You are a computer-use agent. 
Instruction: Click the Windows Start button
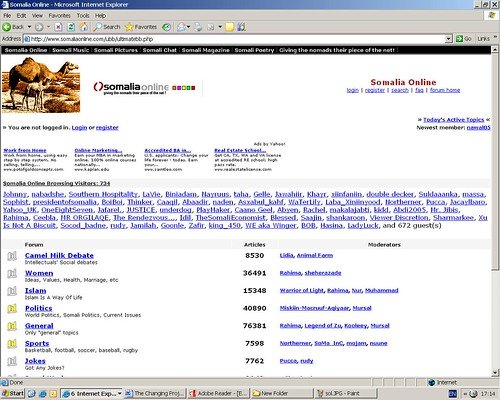point(13,394)
